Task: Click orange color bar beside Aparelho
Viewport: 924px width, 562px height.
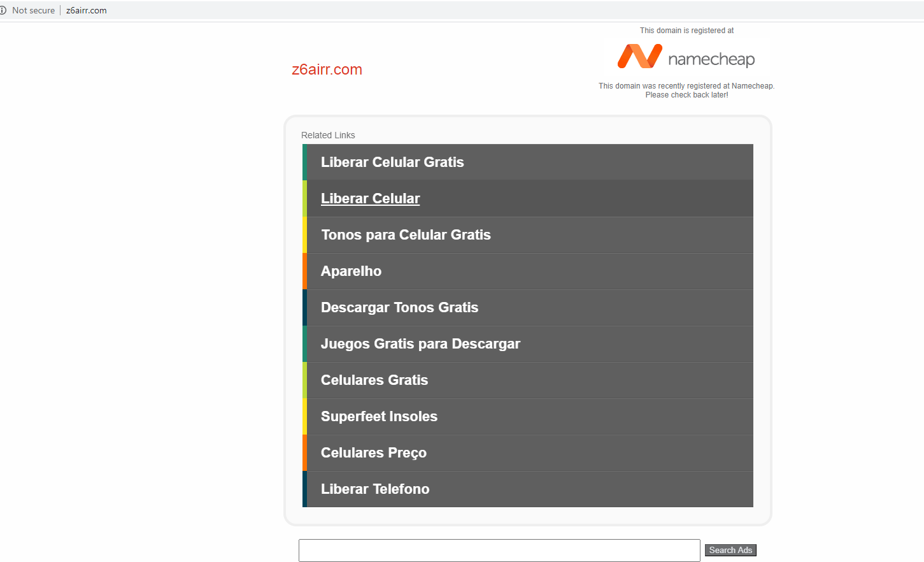Action: (304, 271)
